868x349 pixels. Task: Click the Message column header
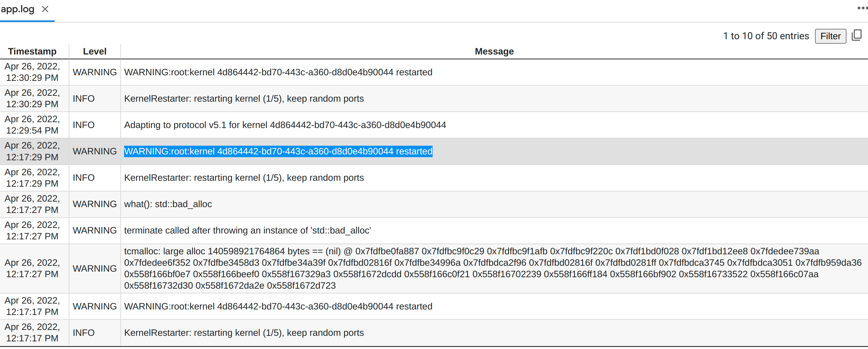pos(494,51)
